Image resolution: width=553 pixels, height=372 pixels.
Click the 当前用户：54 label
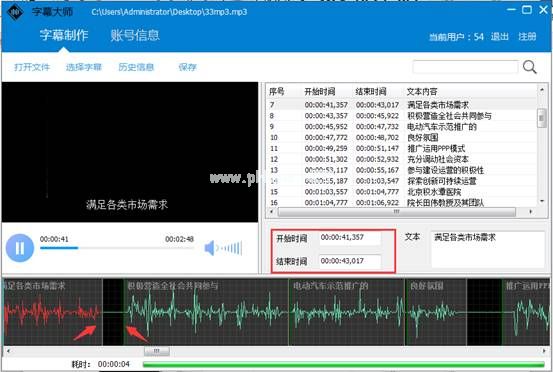[456, 37]
